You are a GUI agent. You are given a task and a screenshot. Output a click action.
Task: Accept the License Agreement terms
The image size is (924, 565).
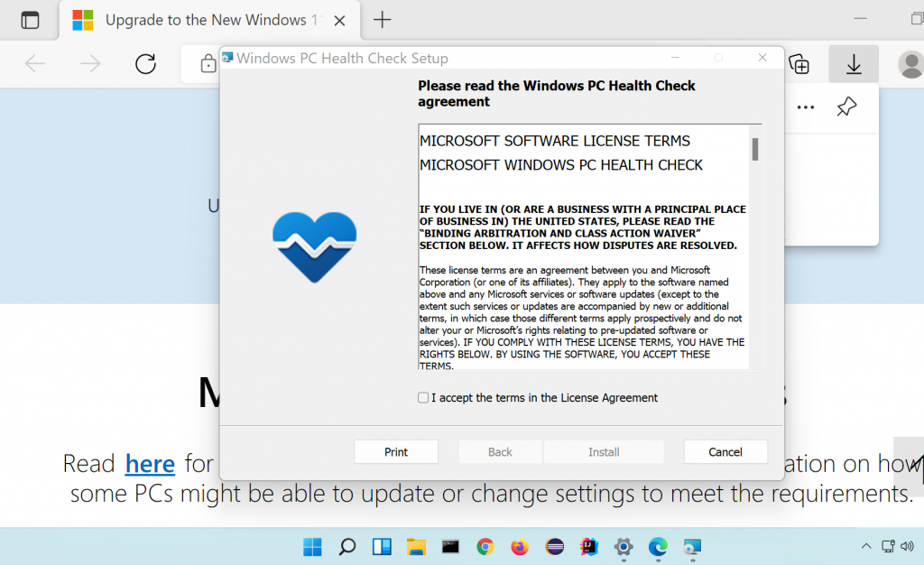(x=422, y=397)
